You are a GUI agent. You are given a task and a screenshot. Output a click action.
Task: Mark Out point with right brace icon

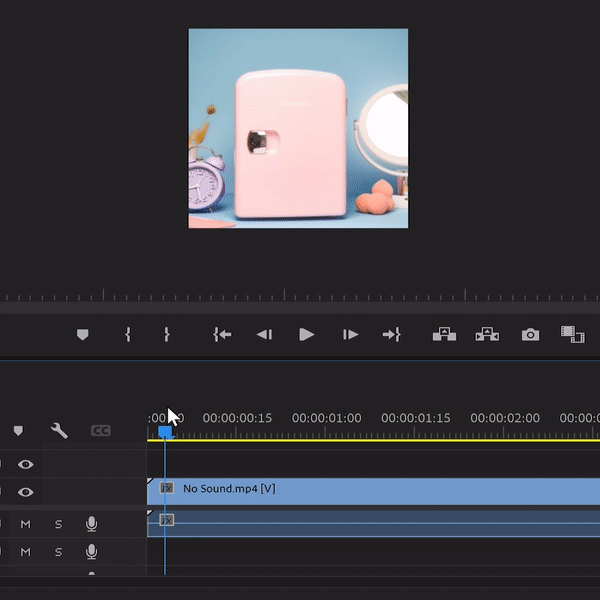pos(166,335)
